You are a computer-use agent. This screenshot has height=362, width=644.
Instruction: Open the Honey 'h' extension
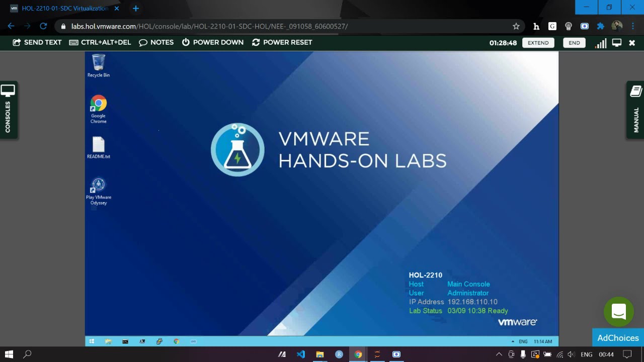[536, 26]
